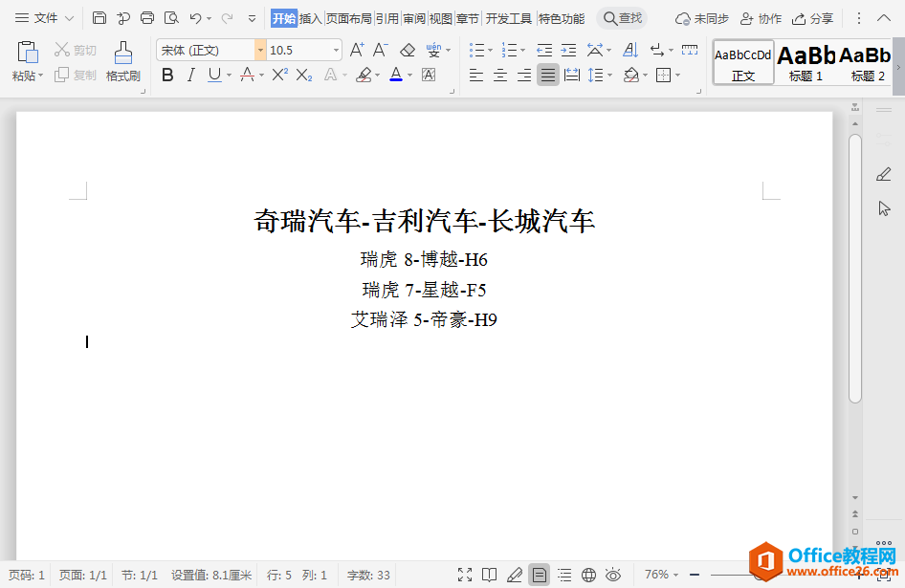Switch to 页面布局 tab
Viewport: 905px width, 588px height.
tap(348, 18)
